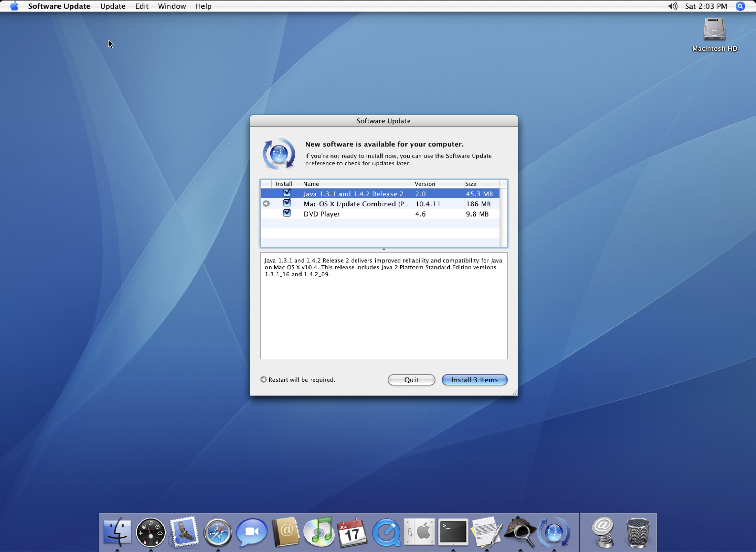The image size is (756, 552).
Task: Open iTunes from the Dock
Action: (x=319, y=532)
